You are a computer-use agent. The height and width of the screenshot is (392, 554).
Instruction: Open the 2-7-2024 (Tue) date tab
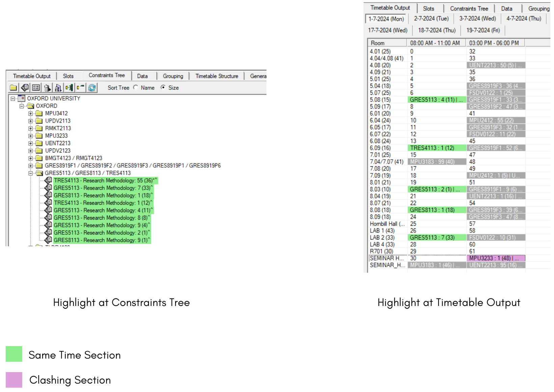coord(431,19)
